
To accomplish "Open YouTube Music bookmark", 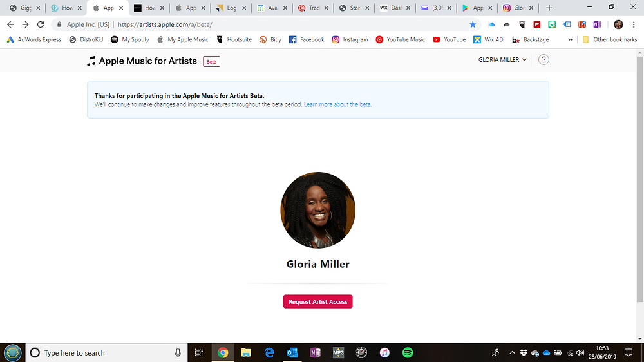I will pyautogui.click(x=401, y=39).
